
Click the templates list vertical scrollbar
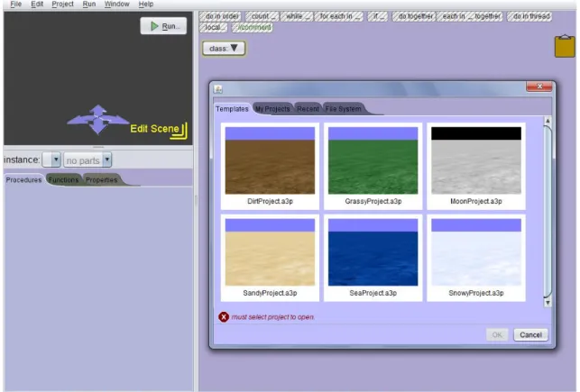(x=548, y=212)
